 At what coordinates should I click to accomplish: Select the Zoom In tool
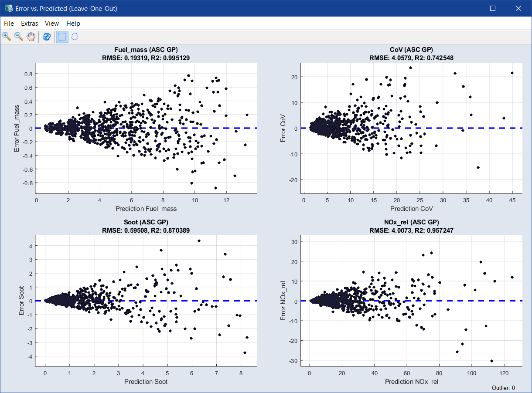[7, 37]
